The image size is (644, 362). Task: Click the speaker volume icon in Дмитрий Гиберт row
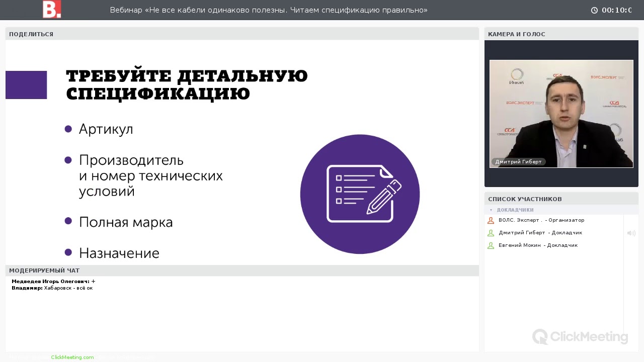pyautogui.click(x=631, y=233)
